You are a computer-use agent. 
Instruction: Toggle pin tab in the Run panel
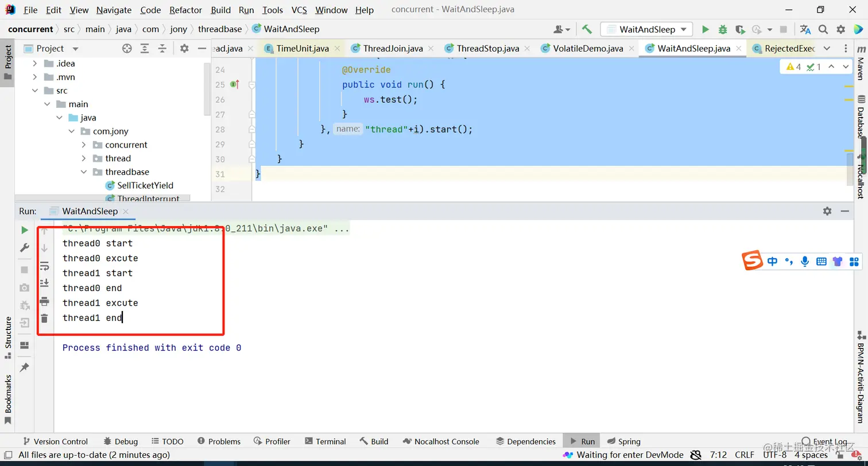[x=24, y=367]
